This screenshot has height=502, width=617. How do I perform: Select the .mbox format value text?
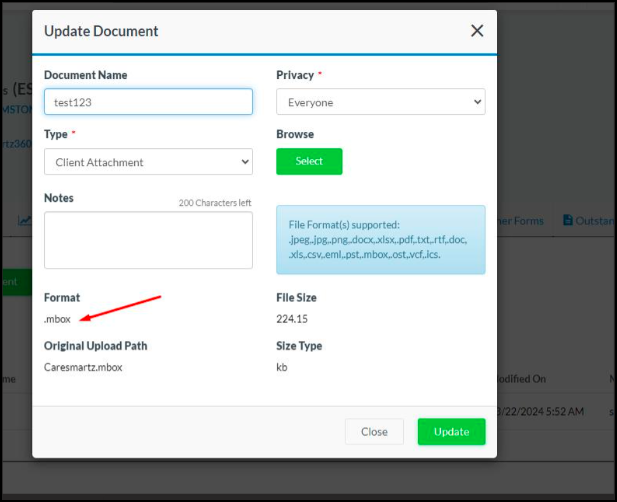click(58, 319)
